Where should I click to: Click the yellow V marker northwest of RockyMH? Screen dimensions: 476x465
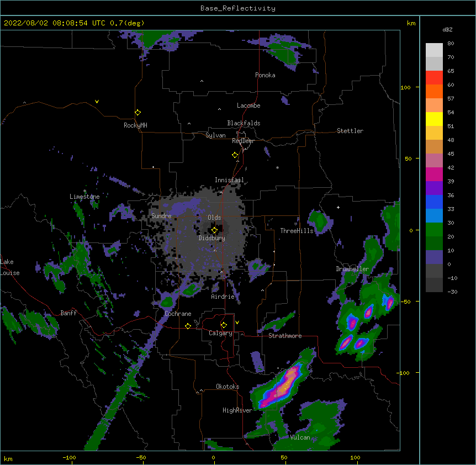click(x=97, y=102)
